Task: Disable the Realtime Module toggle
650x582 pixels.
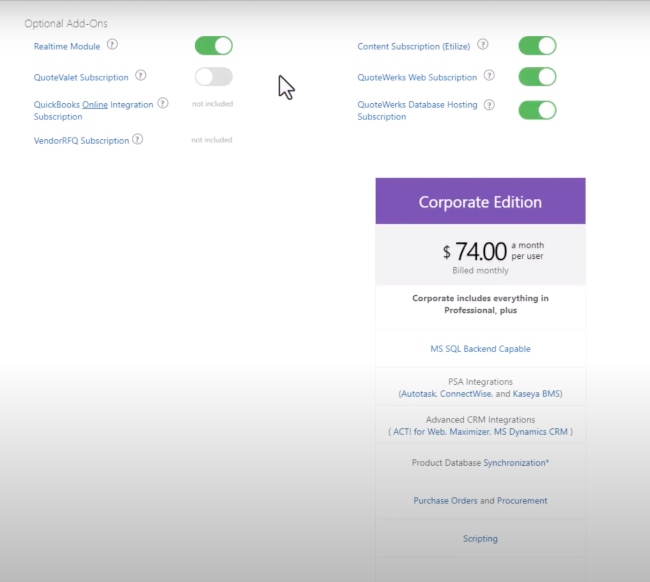Action: (x=214, y=46)
